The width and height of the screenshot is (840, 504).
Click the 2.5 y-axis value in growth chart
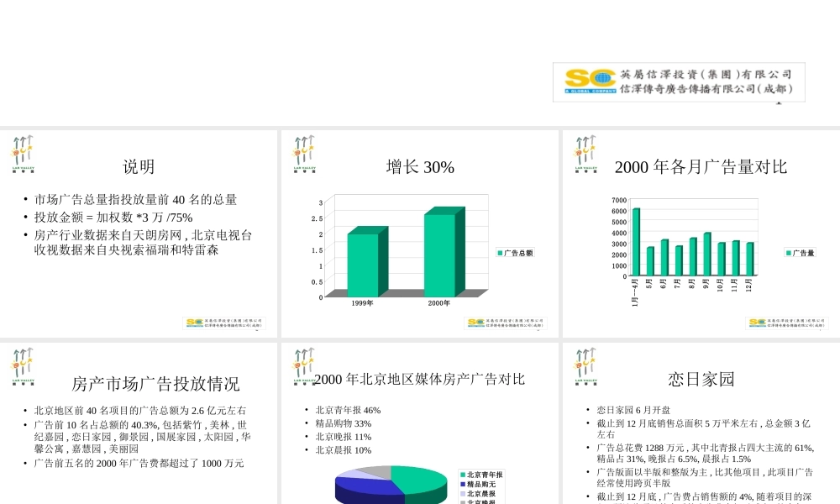tap(317, 218)
